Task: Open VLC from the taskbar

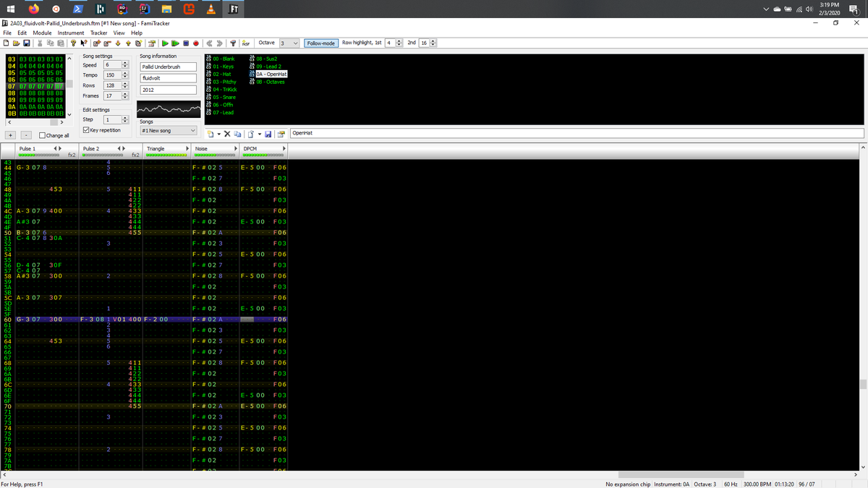Action: (210, 9)
